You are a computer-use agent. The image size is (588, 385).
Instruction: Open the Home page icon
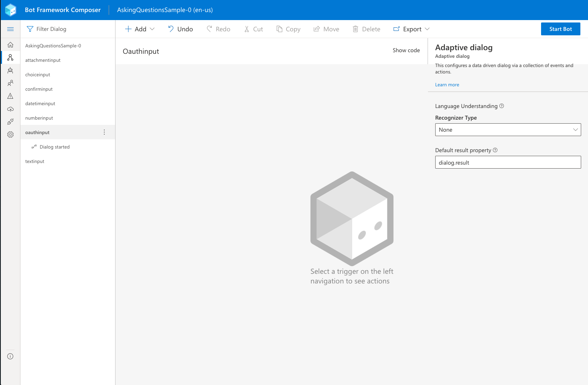point(10,45)
